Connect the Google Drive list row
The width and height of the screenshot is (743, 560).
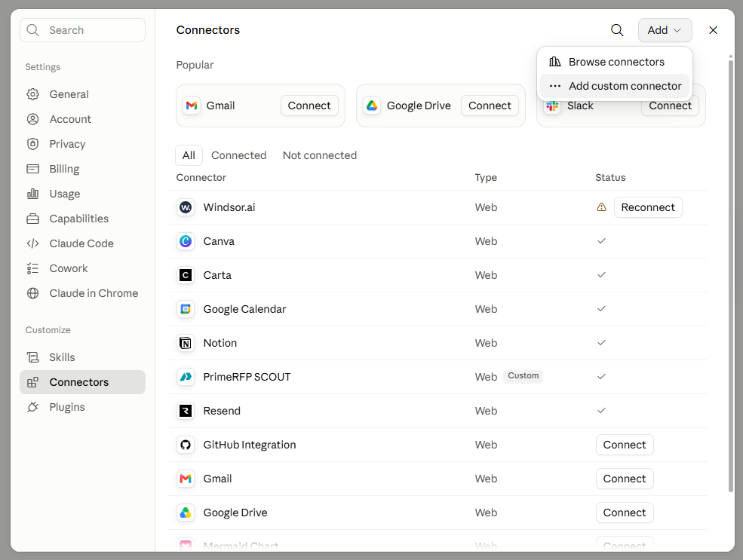pyautogui.click(x=625, y=513)
